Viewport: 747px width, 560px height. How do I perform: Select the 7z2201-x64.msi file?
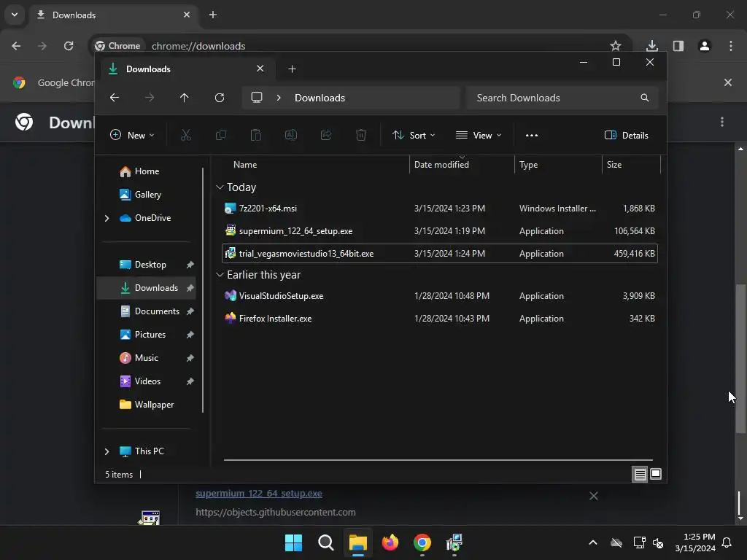[440, 209]
